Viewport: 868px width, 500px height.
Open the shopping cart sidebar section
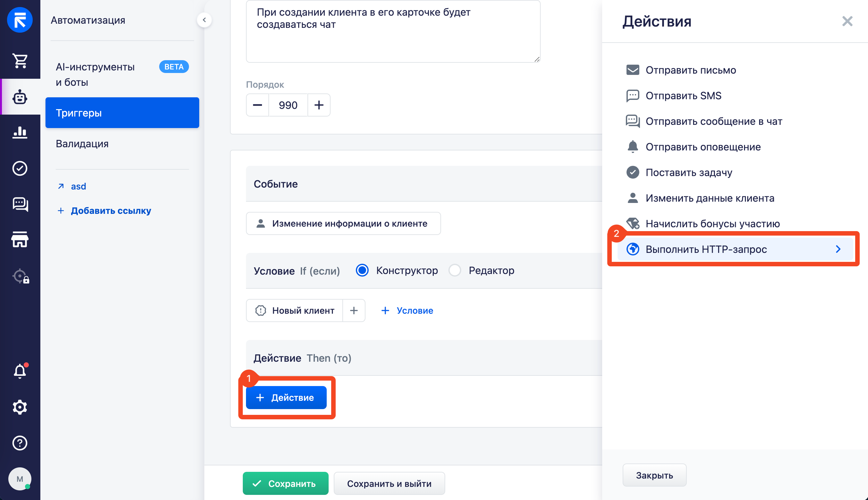coord(20,61)
